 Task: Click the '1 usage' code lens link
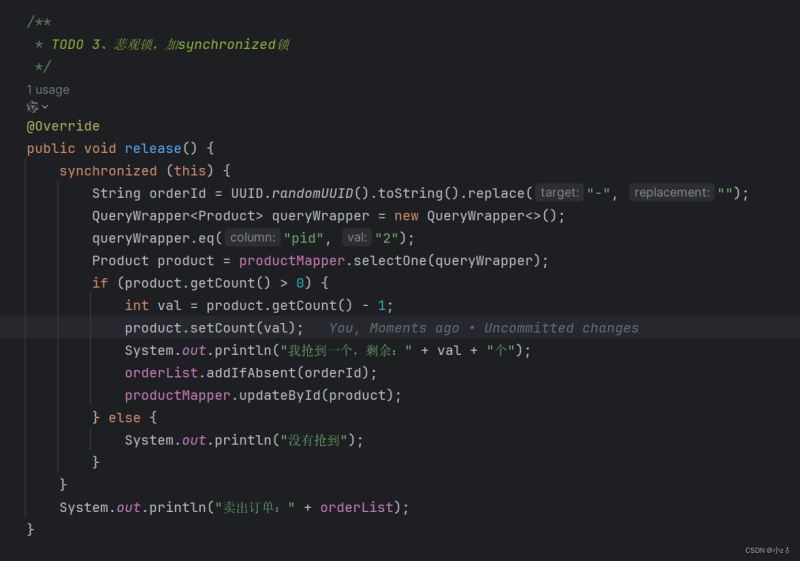tap(48, 90)
